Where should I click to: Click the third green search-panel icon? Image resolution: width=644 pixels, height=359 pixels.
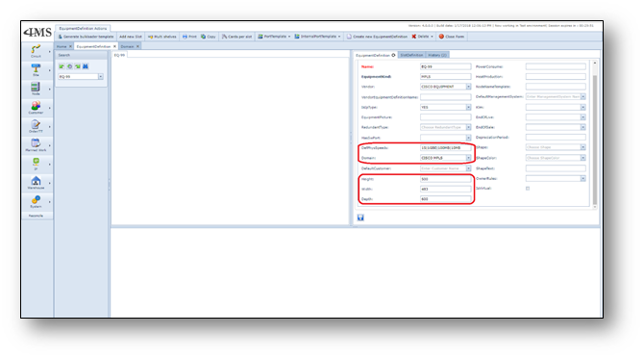click(x=78, y=66)
